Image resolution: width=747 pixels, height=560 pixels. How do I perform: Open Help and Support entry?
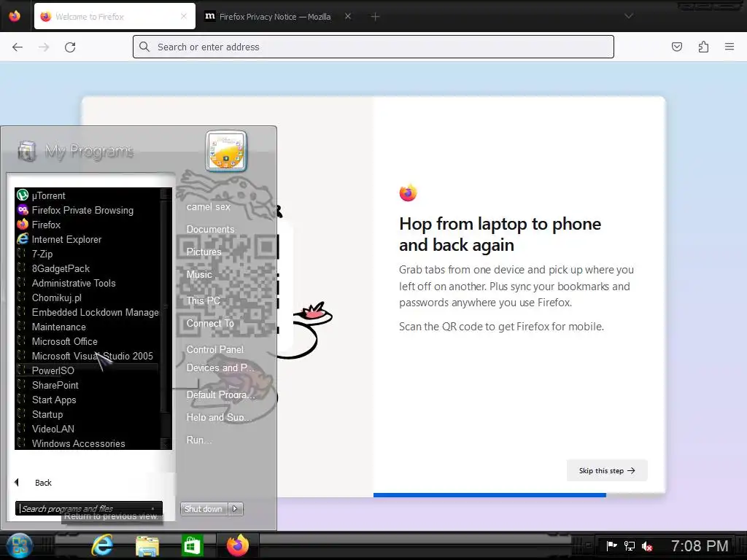click(x=217, y=417)
